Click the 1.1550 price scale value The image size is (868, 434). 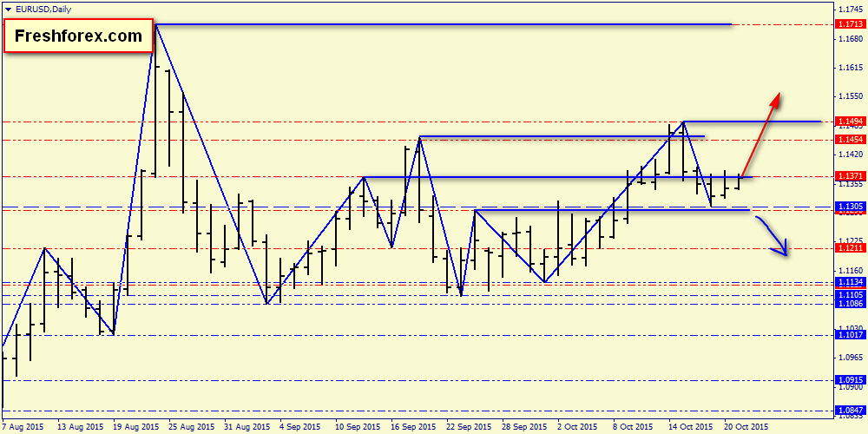[x=852, y=96]
